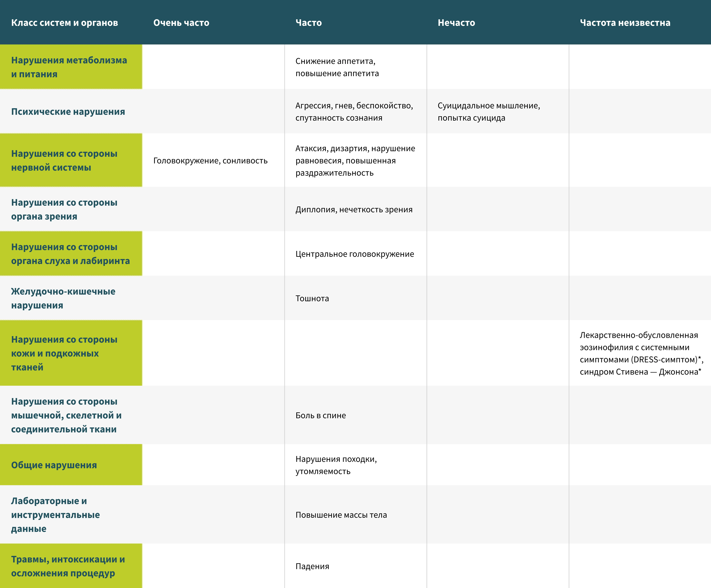Click the 'Часто' column header
711x588 pixels.
click(x=308, y=23)
